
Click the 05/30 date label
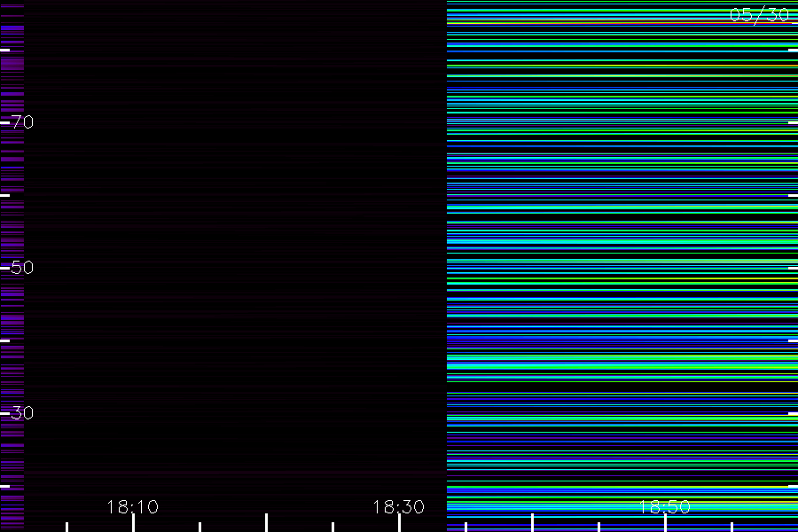[759, 15]
